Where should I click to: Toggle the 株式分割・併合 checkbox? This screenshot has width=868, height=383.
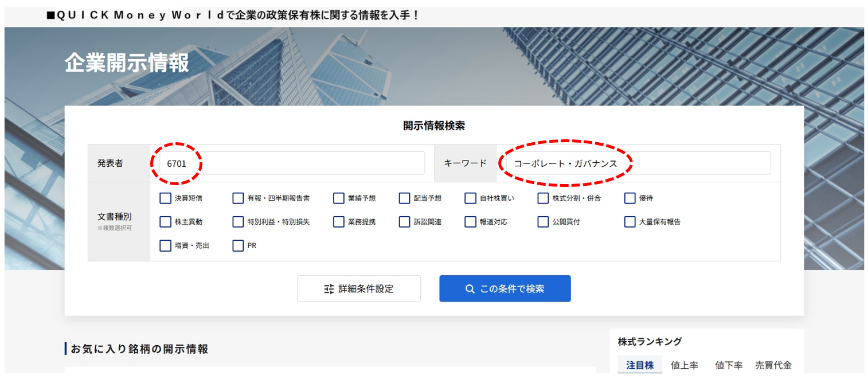click(543, 198)
